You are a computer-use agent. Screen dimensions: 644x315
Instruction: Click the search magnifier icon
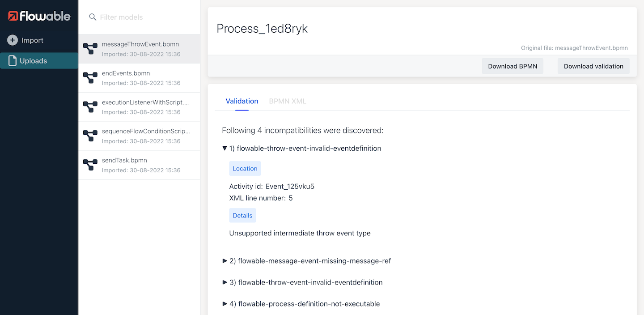click(x=93, y=17)
